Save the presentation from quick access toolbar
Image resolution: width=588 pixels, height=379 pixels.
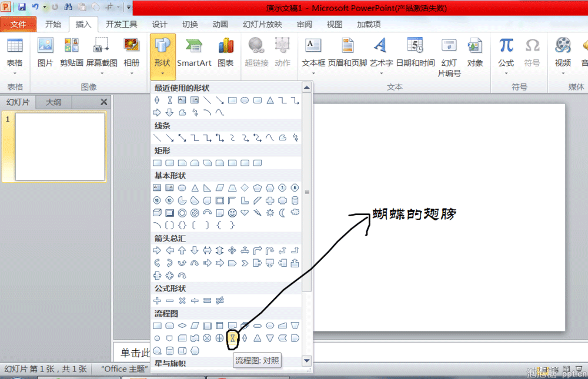click(22, 7)
